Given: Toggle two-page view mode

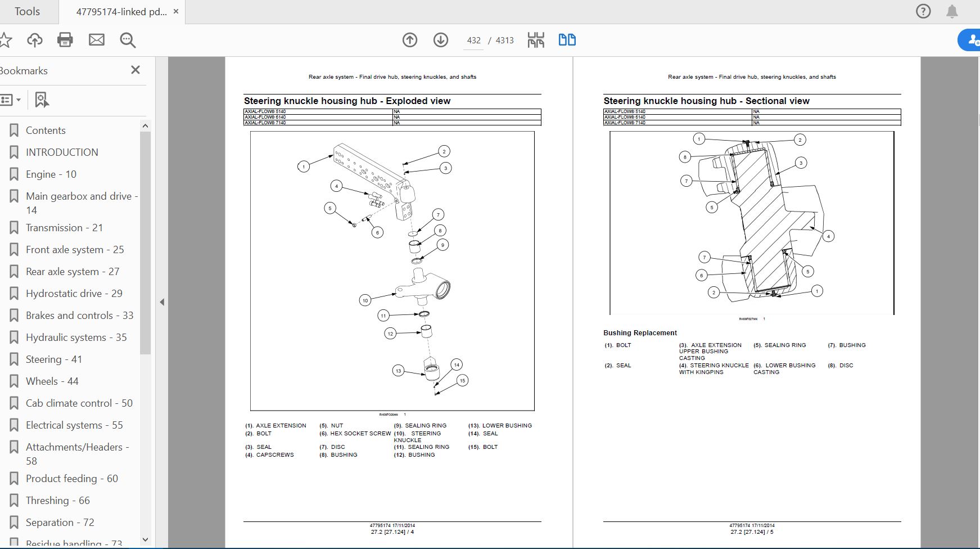Looking at the screenshot, I should pyautogui.click(x=567, y=40).
